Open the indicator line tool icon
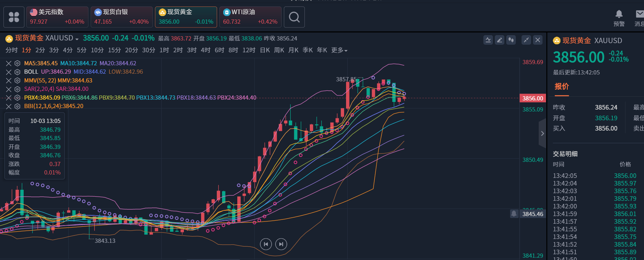Image resolution: width=644 pixels, height=260 pixels. 488,40
